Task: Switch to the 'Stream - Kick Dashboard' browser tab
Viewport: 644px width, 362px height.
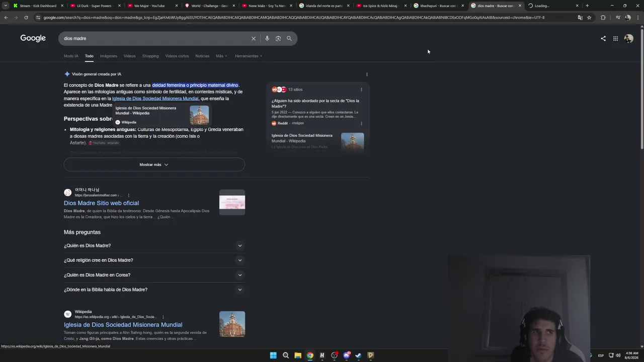Action: 38,6
